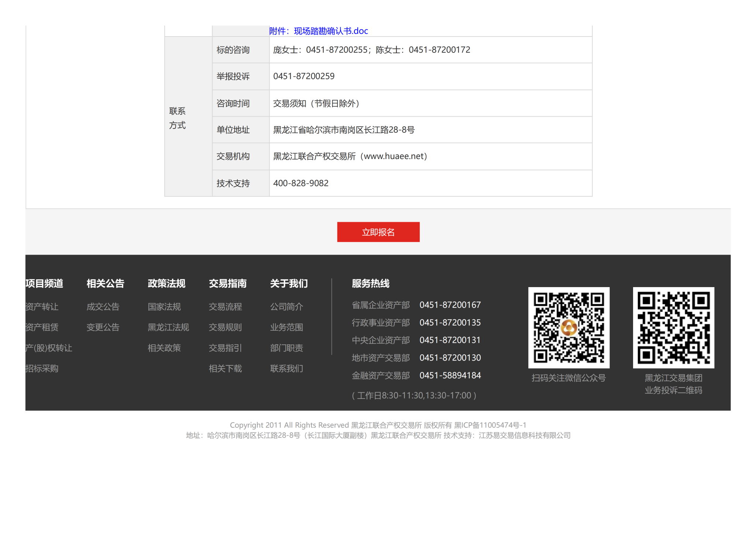Image resolution: width=756 pixels, height=534 pixels.
Task: Open the 产(股)权转让 footer link
Action: click(x=49, y=348)
